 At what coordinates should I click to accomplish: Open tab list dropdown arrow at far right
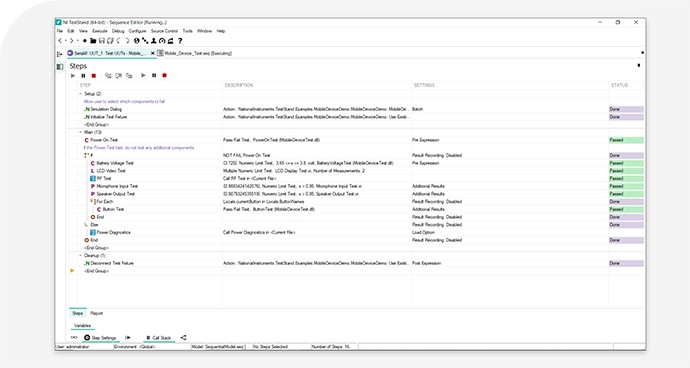(x=642, y=53)
